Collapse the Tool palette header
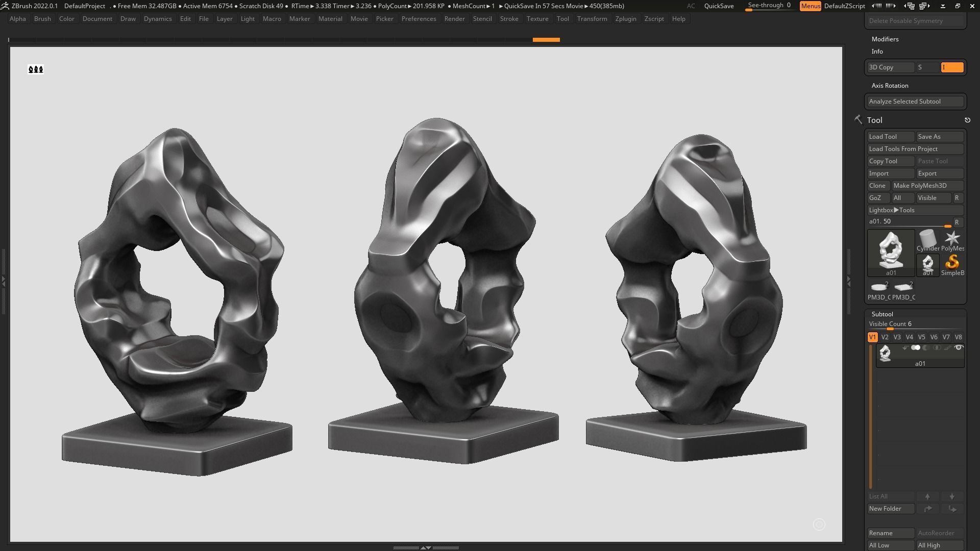980x551 pixels. coord(874,120)
